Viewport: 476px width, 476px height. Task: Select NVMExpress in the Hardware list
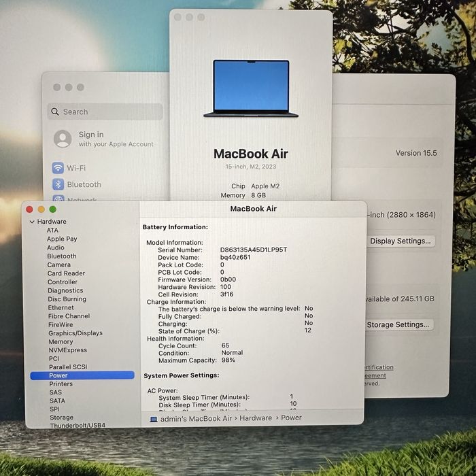pyautogui.click(x=68, y=350)
